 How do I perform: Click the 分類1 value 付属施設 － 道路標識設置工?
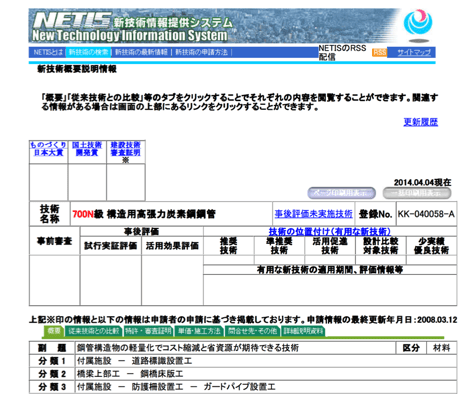[x=135, y=361]
